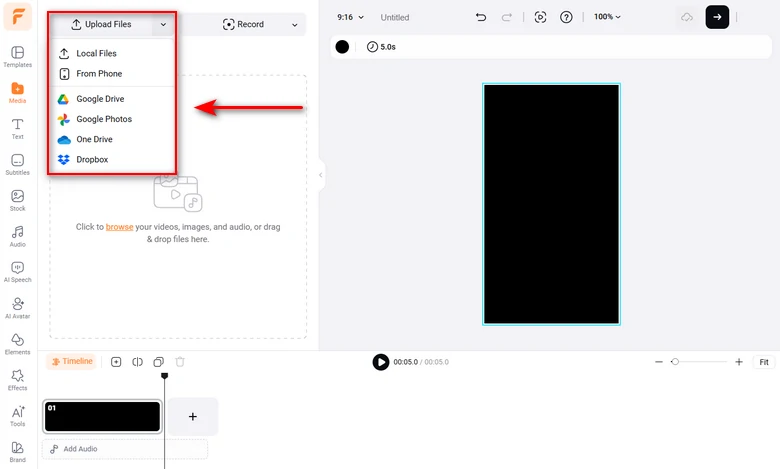Open the black background color swatch

[x=342, y=47]
